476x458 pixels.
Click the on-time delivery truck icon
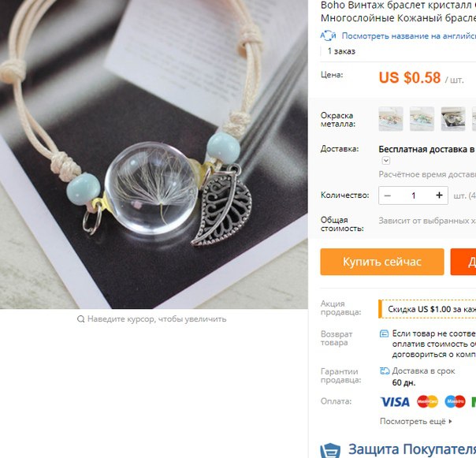point(385,370)
